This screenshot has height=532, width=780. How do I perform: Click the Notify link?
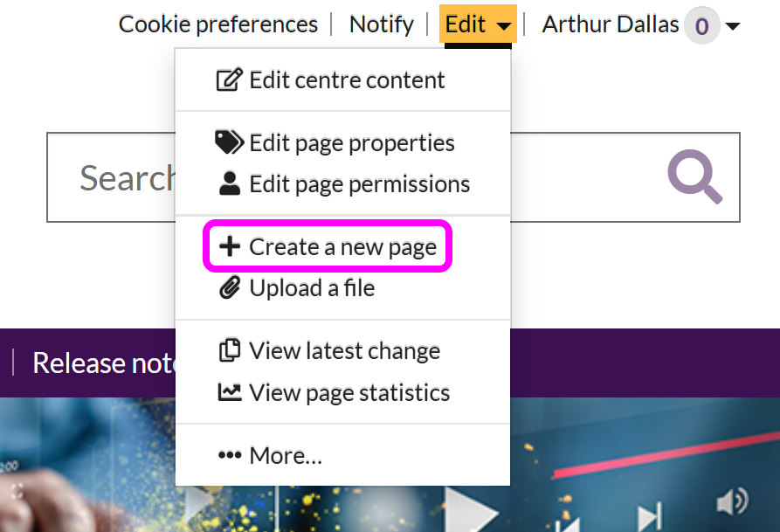pos(381,24)
